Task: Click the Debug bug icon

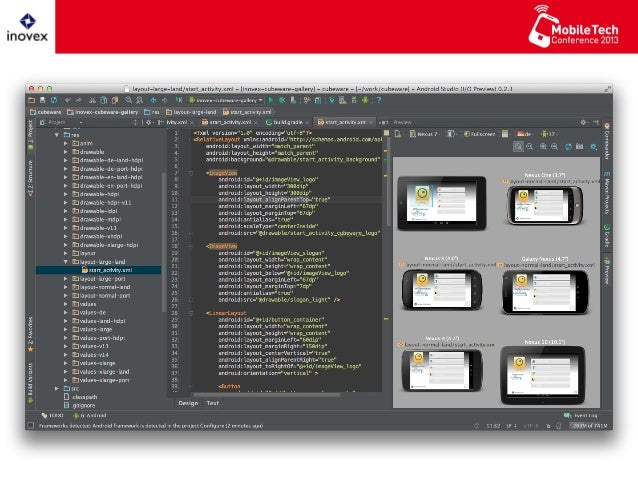Action: click(282, 100)
